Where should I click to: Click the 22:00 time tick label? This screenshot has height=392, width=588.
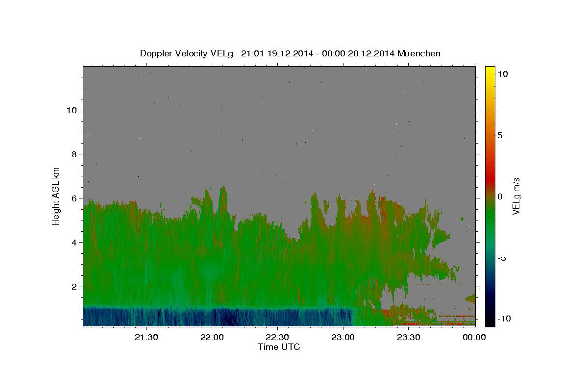[x=212, y=337]
